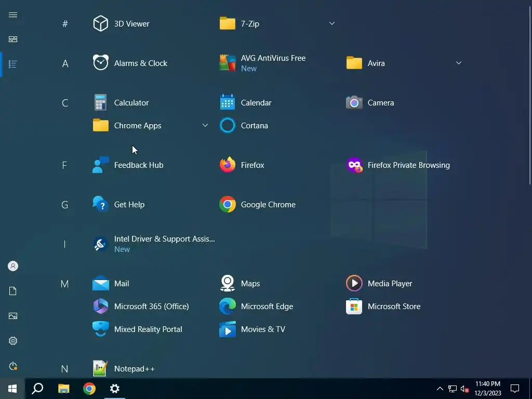Open the Action Center notifications
Image resolution: width=532 pixels, height=399 pixels.
click(x=515, y=389)
